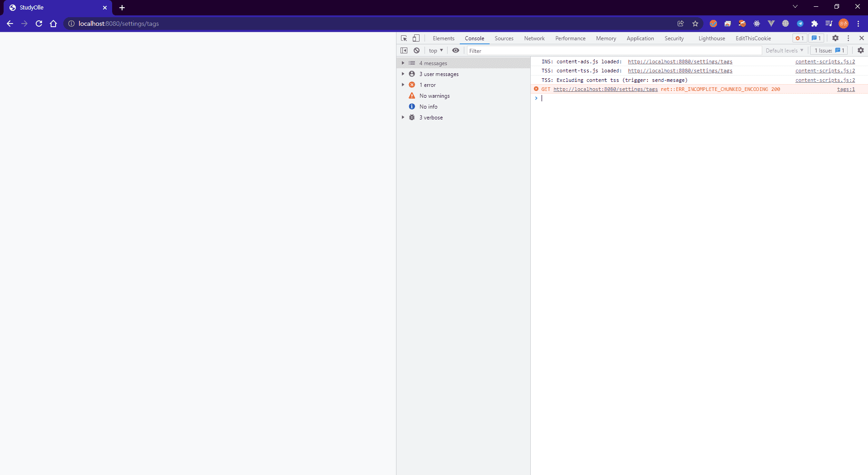Image resolution: width=868 pixels, height=475 pixels.
Task: Open a new browser tab
Action: pos(122,8)
